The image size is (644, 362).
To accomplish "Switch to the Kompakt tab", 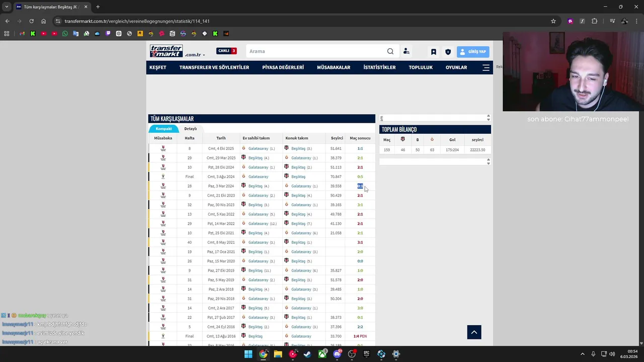I will click(x=164, y=129).
